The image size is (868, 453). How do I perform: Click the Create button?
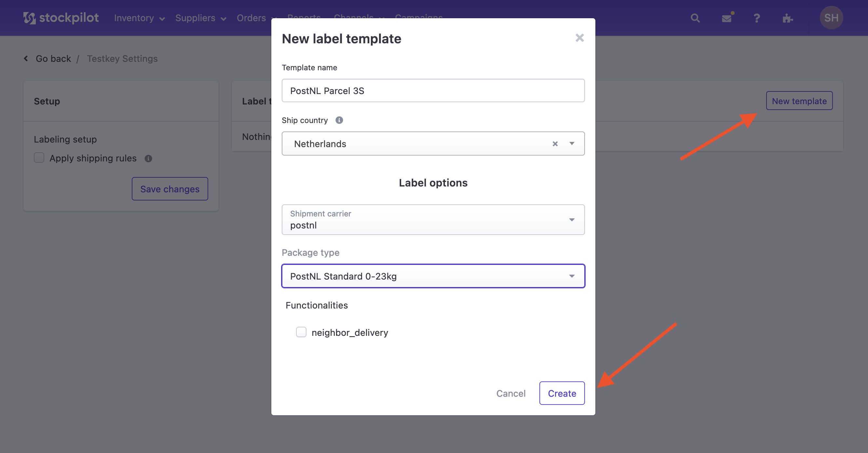pos(562,393)
